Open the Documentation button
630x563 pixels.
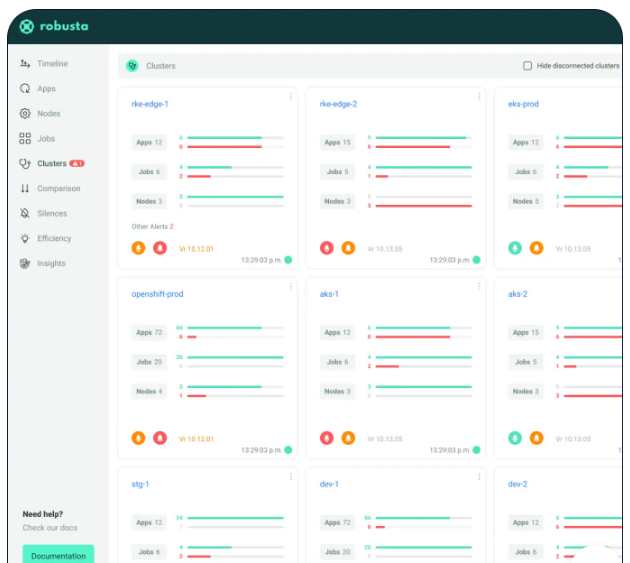point(58,555)
